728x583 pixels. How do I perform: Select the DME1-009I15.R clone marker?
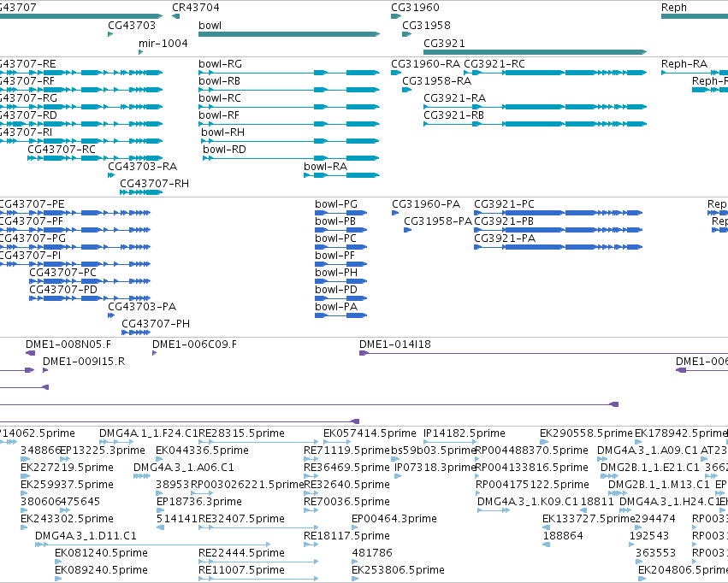click(45, 370)
